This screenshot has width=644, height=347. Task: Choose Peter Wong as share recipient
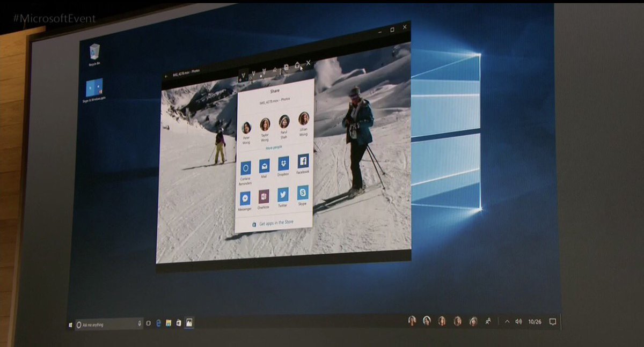tap(246, 125)
